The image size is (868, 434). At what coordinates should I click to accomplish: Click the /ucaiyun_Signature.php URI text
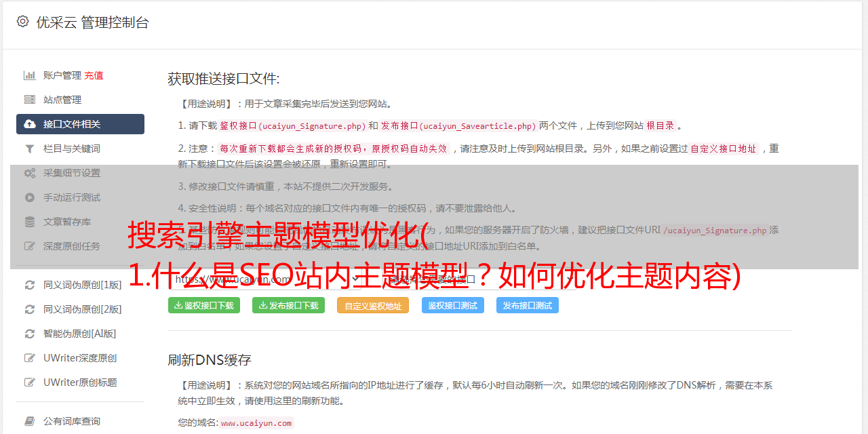tap(715, 230)
